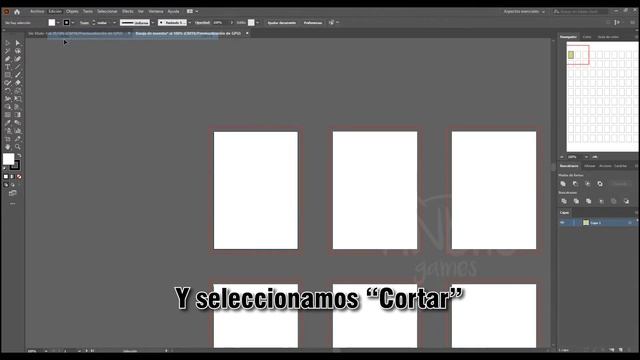The image size is (640, 360).
Task: Select the Hand tool
Action: pos(8,147)
